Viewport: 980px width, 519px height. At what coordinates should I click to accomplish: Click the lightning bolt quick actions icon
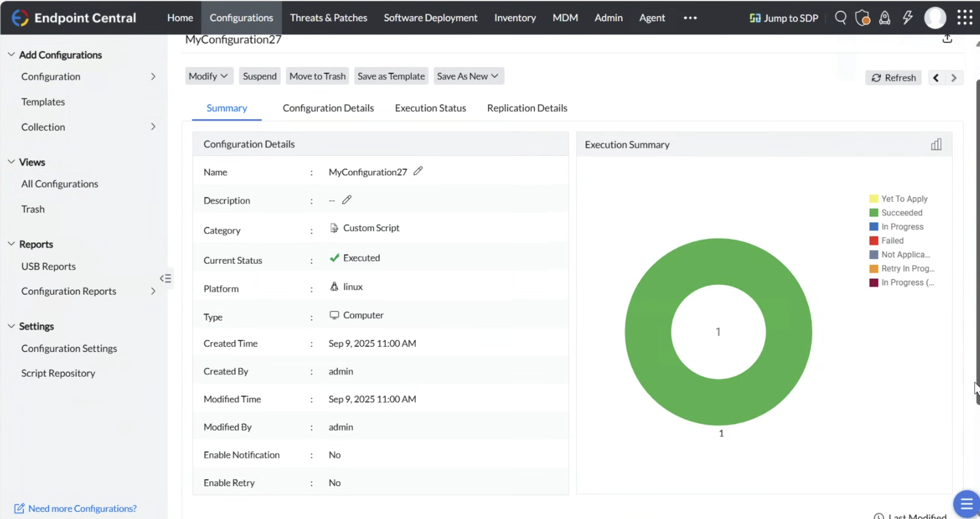point(907,18)
